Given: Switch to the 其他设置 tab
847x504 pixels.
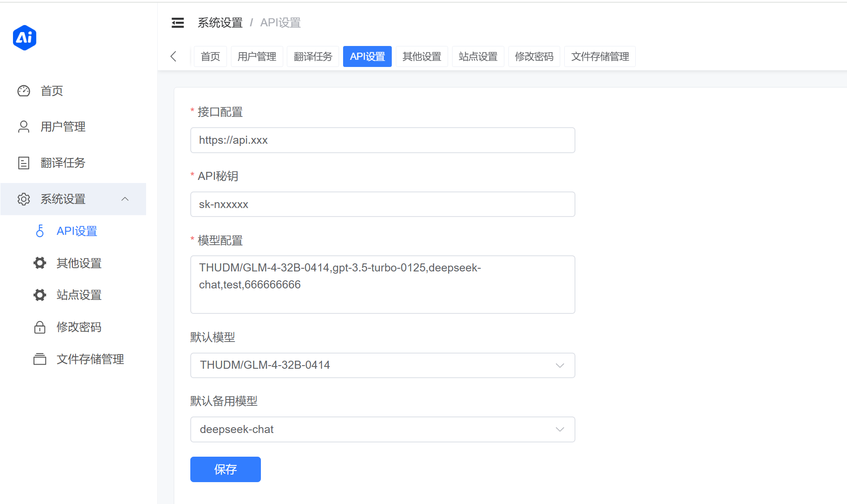Looking at the screenshot, I should [x=421, y=56].
